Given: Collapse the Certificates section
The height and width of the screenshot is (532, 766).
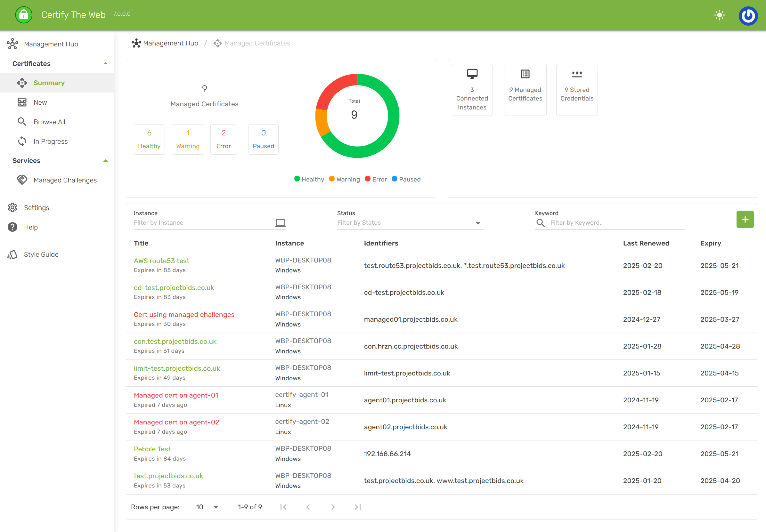Looking at the screenshot, I should (106, 63).
